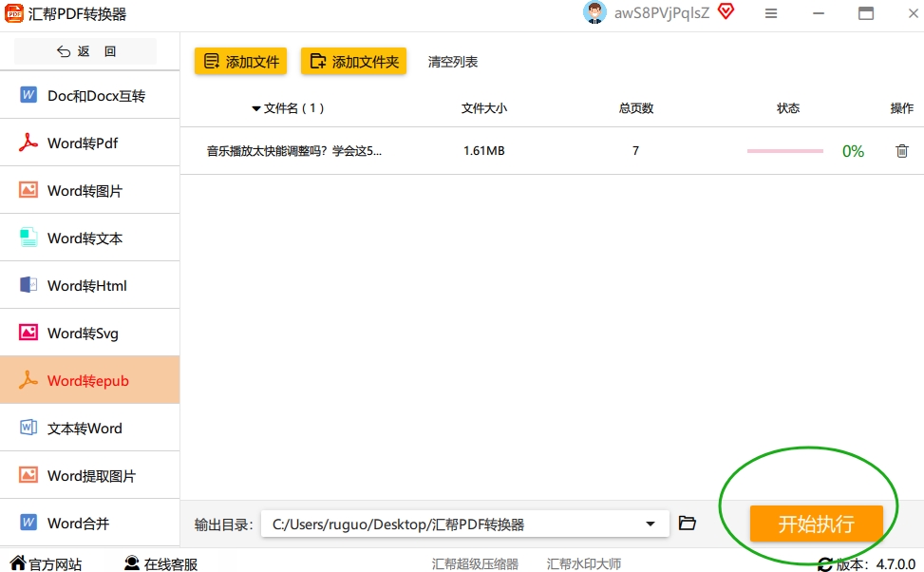Image resolution: width=924 pixels, height=572 pixels.
Task: Choose Word转文本 conversion
Action: coord(89,238)
